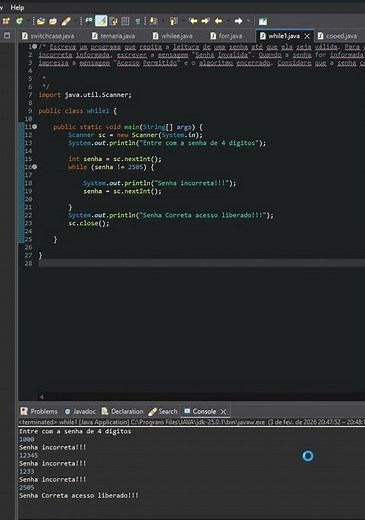Click 'Senha incorreta!!!' println on line 18
The height and width of the screenshot is (520, 365).
pyautogui.click(x=159, y=183)
